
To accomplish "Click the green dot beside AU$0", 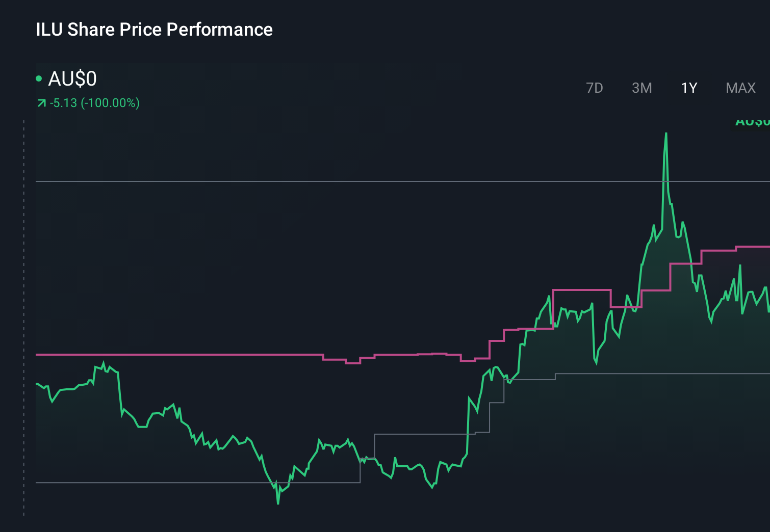I will (x=39, y=78).
